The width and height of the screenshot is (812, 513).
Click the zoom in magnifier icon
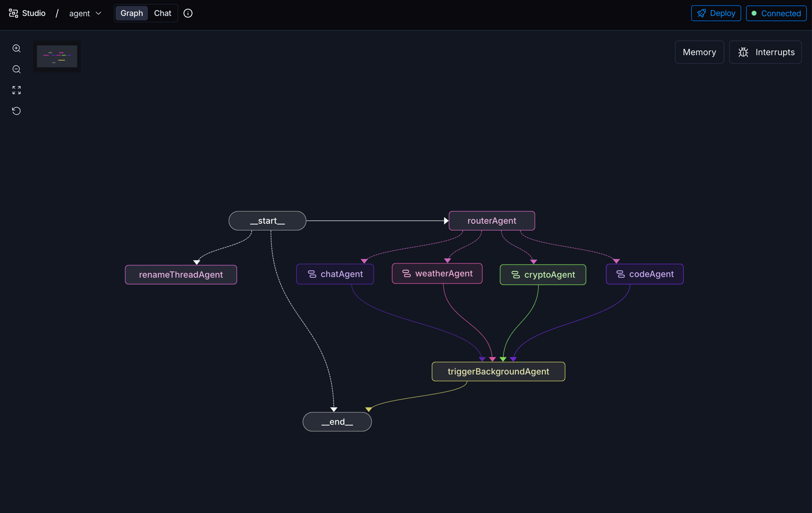16,48
